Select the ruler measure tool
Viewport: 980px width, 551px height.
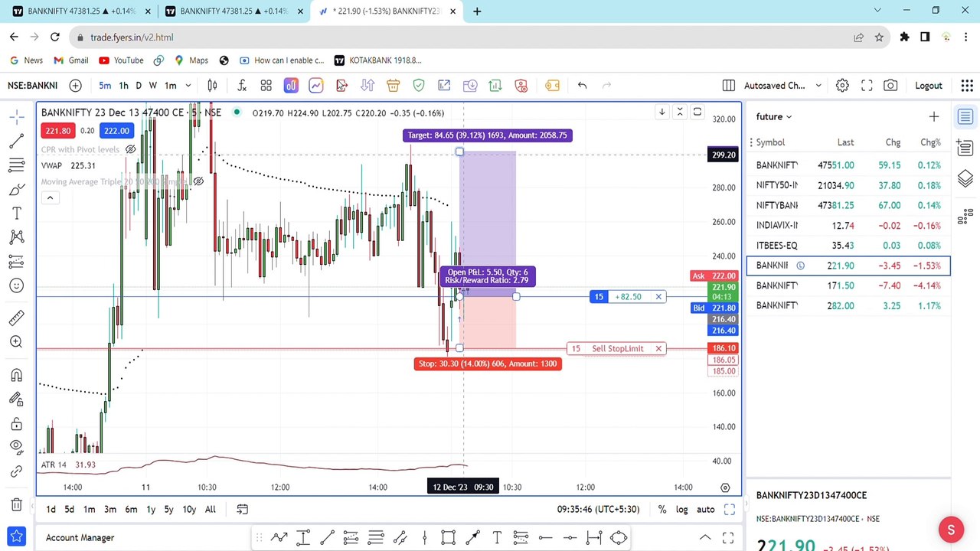(16, 318)
